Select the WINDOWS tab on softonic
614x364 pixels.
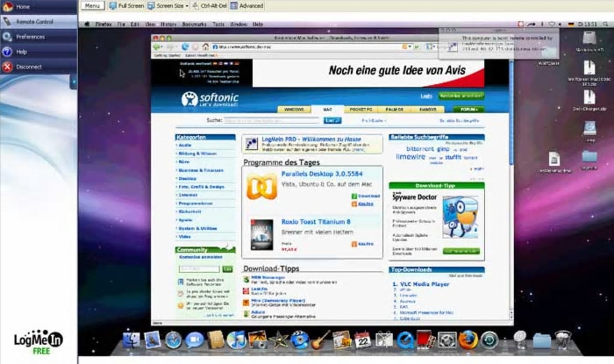(294, 110)
